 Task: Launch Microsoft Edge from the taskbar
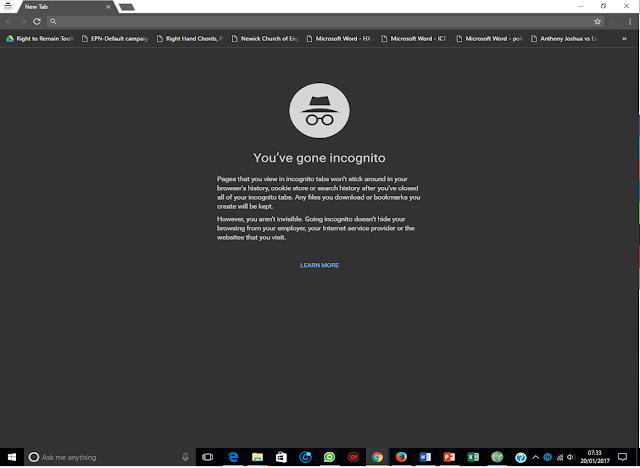tap(233, 457)
